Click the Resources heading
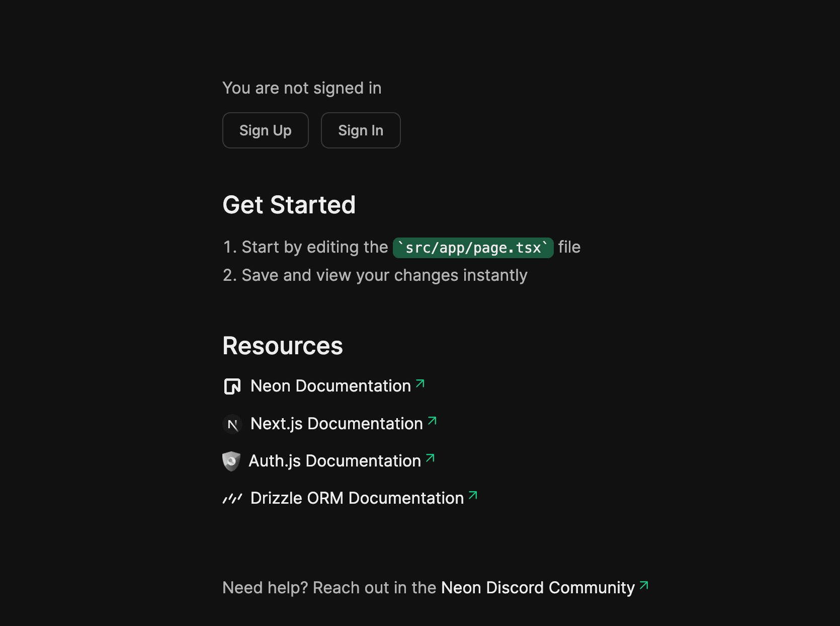This screenshot has height=626, width=840. click(283, 346)
